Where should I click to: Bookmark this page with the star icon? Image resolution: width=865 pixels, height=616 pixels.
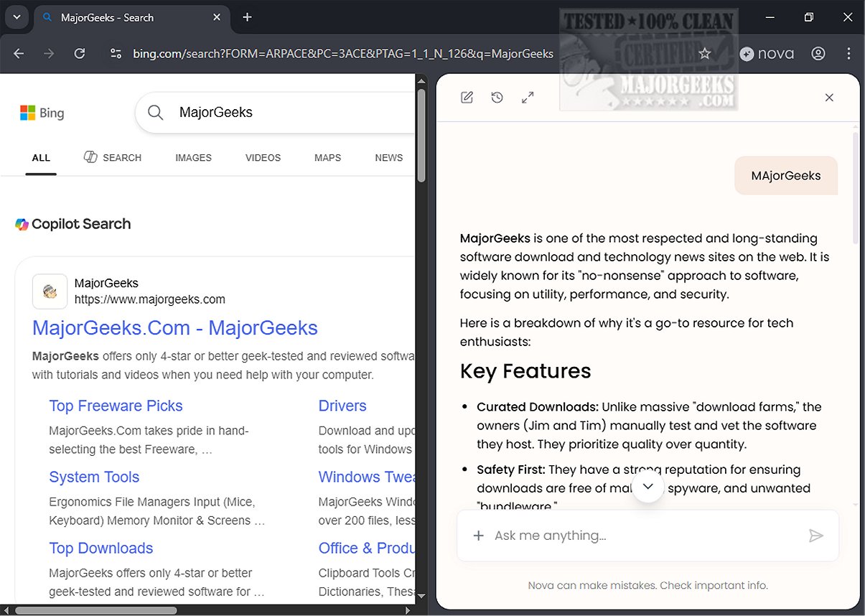click(x=705, y=54)
